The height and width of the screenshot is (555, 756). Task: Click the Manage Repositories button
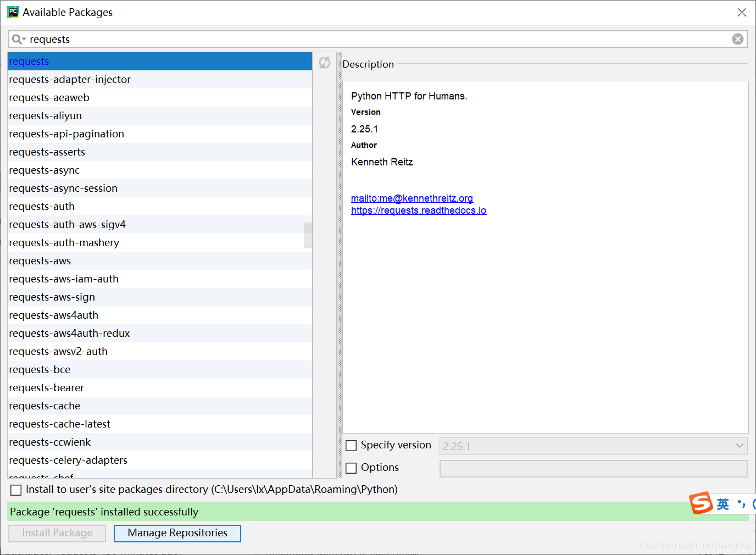point(177,533)
